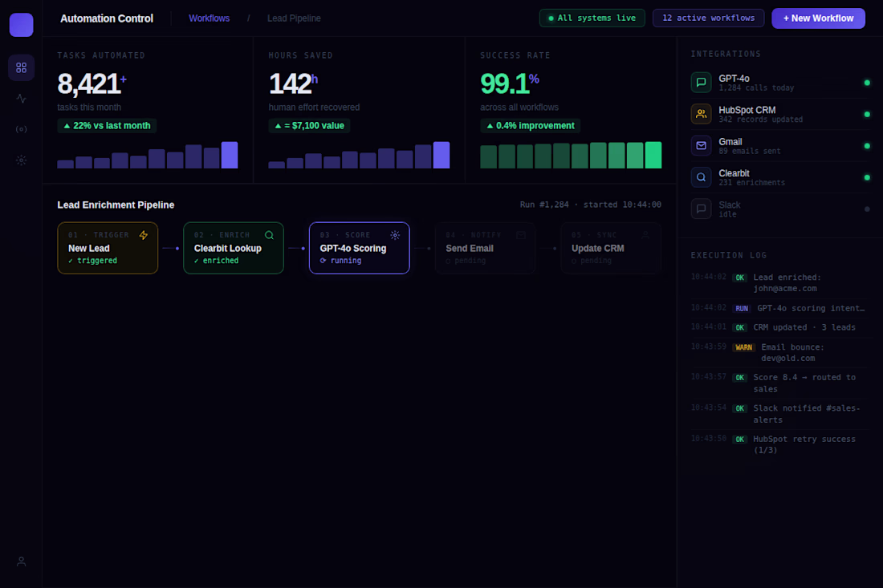This screenshot has width=883, height=588.
Task: Click log entry Score 8.4 routed to sales
Action: (780, 383)
